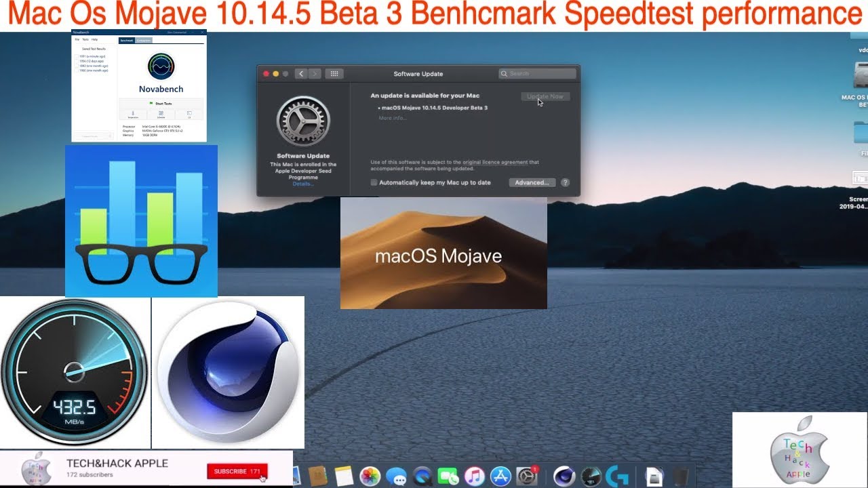Click the help question mark button
Image resolution: width=868 pixels, height=488 pixels.
[566, 182]
